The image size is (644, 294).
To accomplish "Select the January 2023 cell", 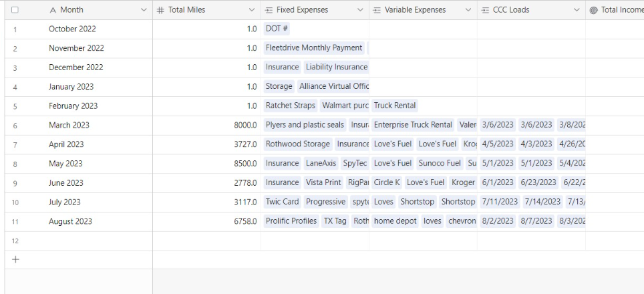I will (x=71, y=87).
